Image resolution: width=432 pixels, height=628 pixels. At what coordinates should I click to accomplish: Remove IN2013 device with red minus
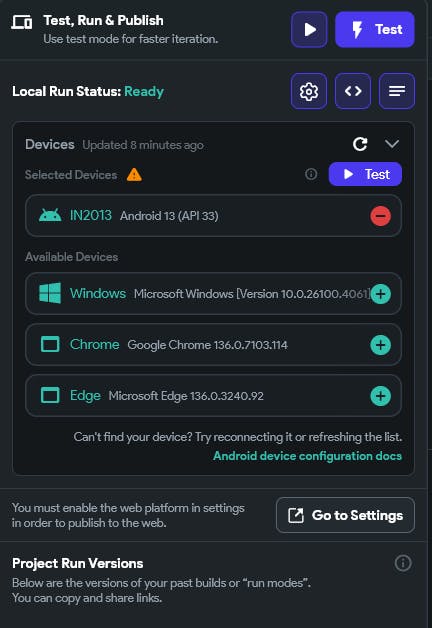click(380, 216)
